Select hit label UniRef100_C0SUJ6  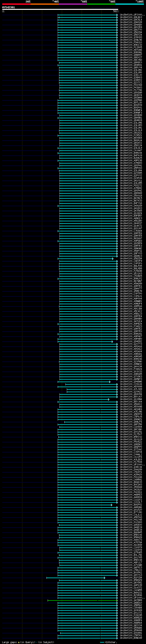point(131,384)
